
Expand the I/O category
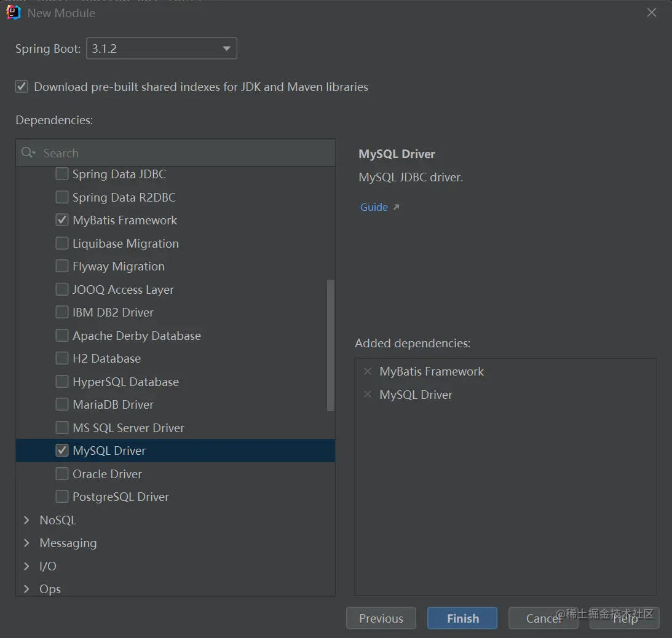pos(26,566)
